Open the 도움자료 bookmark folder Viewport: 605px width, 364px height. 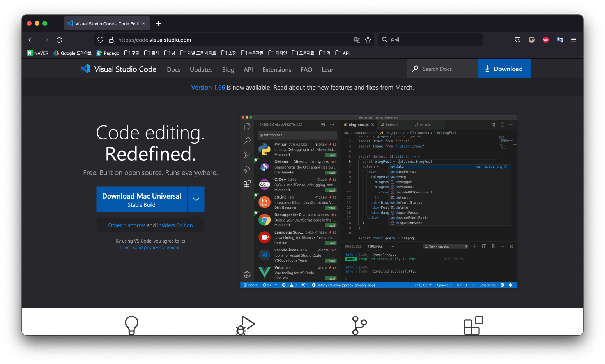(303, 53)
